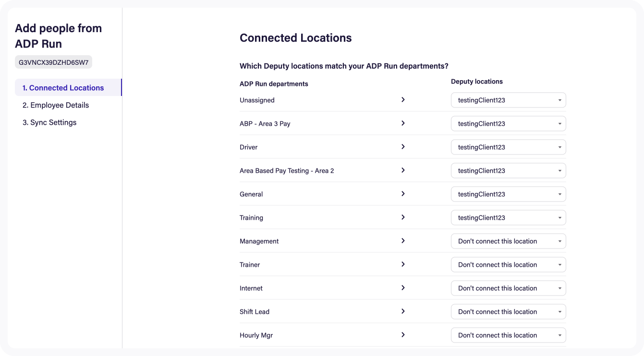The height and width of the screenshot is (356, 644).
Task: Open Deputy location dropdown for Shift Lead
Action: coord(509,312)
